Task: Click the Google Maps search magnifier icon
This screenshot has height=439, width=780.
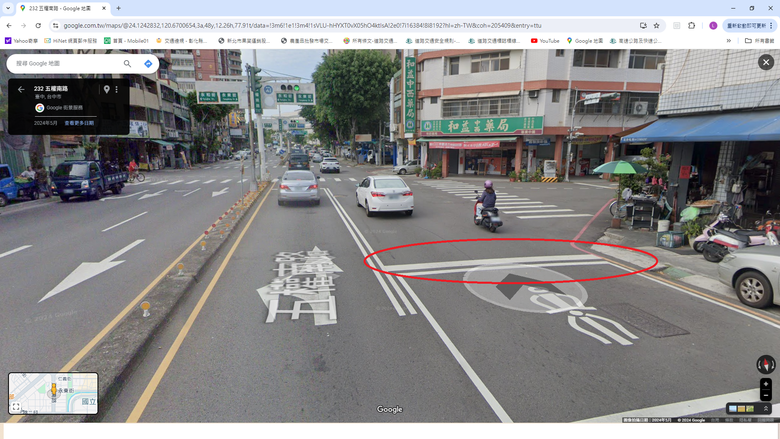Action: point(127,64)
